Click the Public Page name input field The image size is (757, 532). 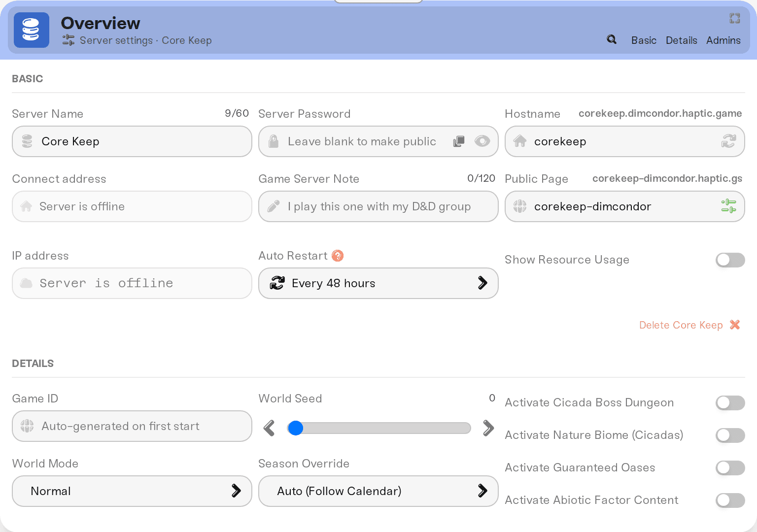[x=625, y=206]
